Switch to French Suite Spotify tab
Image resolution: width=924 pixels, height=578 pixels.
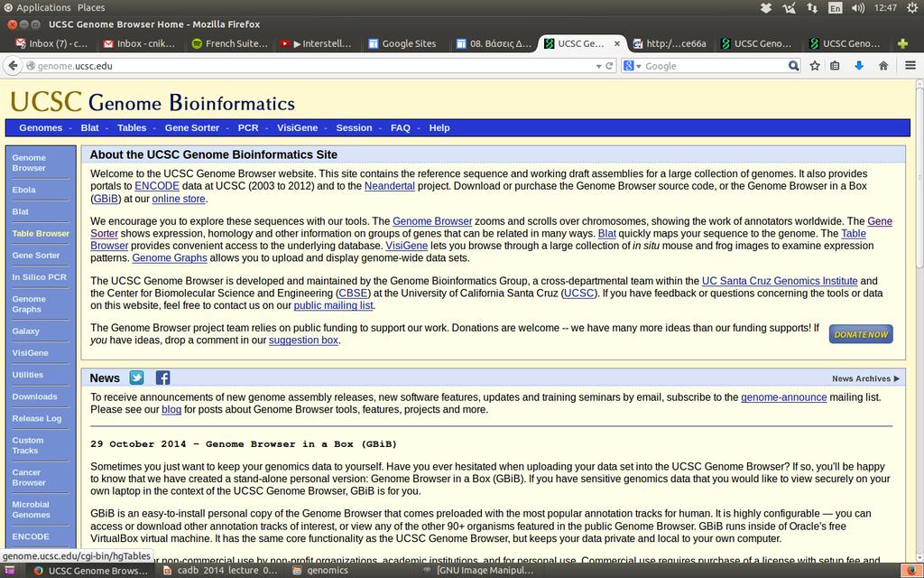230,43
